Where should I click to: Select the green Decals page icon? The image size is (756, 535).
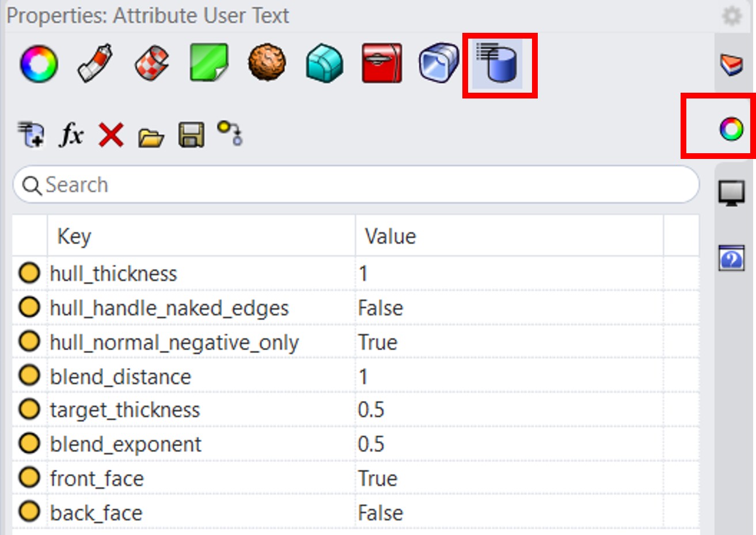coord(209,63)
